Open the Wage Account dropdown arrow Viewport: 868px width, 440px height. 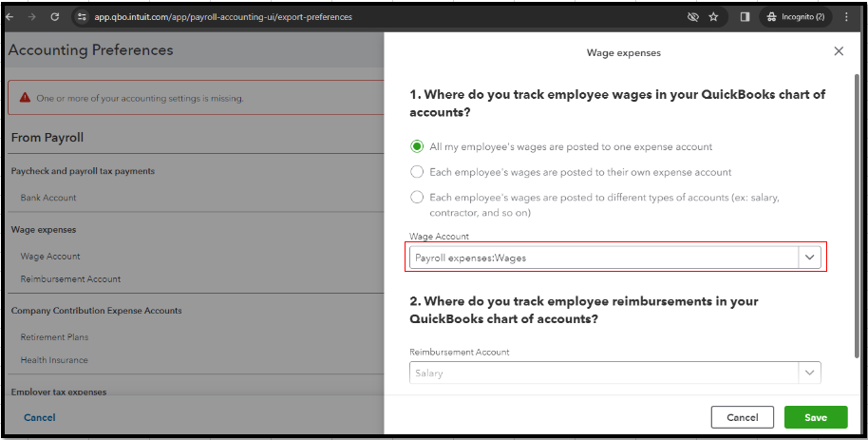click(810, 258)
